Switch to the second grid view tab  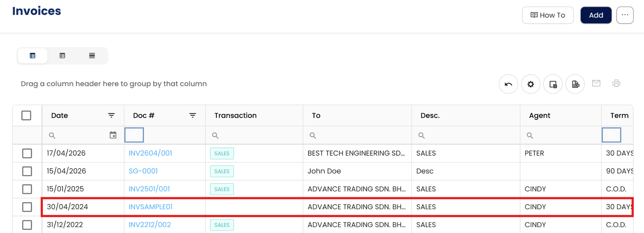pyautogui.click(x=62, y=56)
